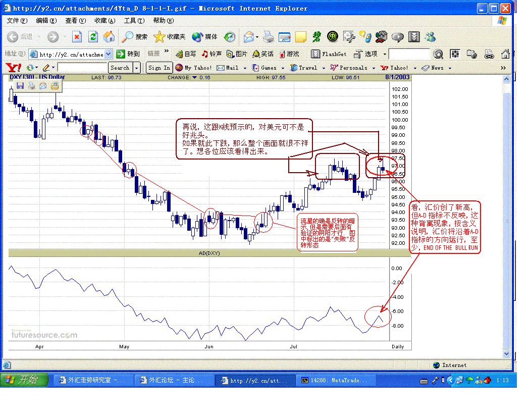The width and height of the screenshot is (532, 420).
Task: Save the chart image via floppy icon
Action: point(20,85)
